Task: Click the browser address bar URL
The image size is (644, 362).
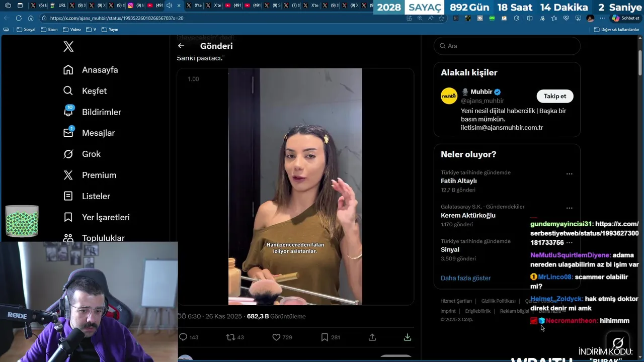Action: (x=117, y=18)
